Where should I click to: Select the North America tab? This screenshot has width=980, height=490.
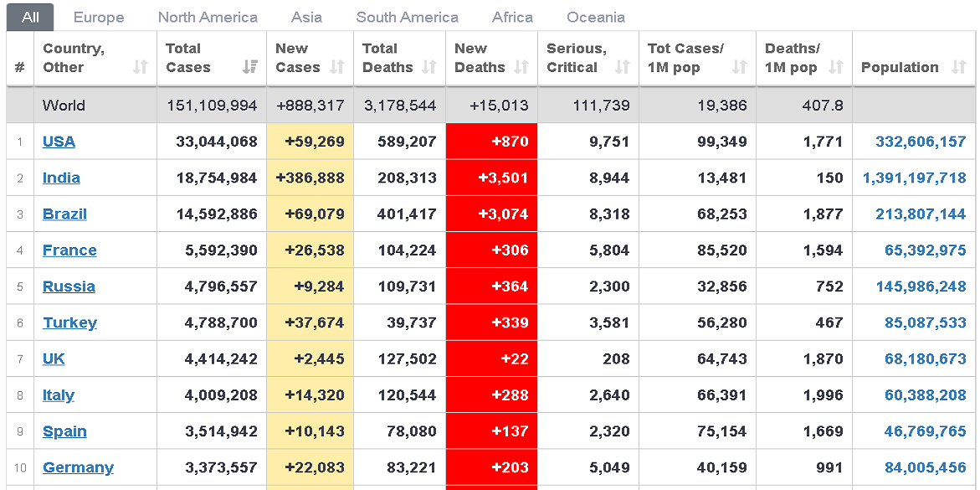[x=208, y=18]
